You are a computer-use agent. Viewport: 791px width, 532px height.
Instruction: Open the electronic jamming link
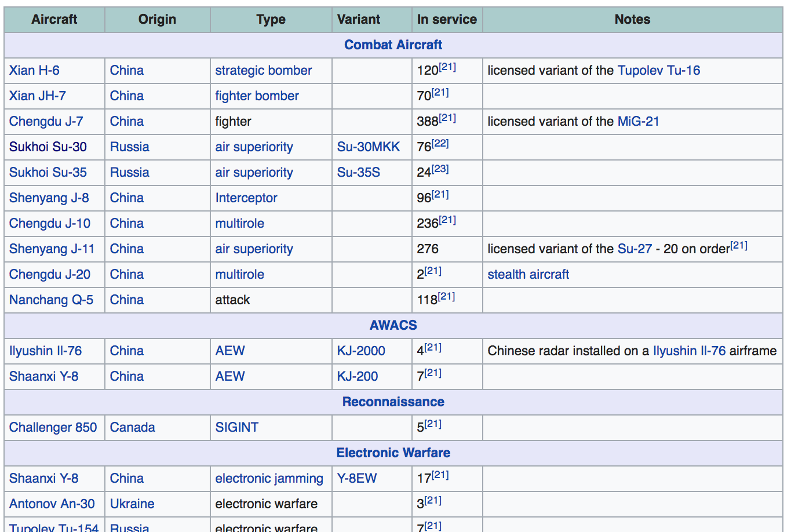[x=269, y=479]
